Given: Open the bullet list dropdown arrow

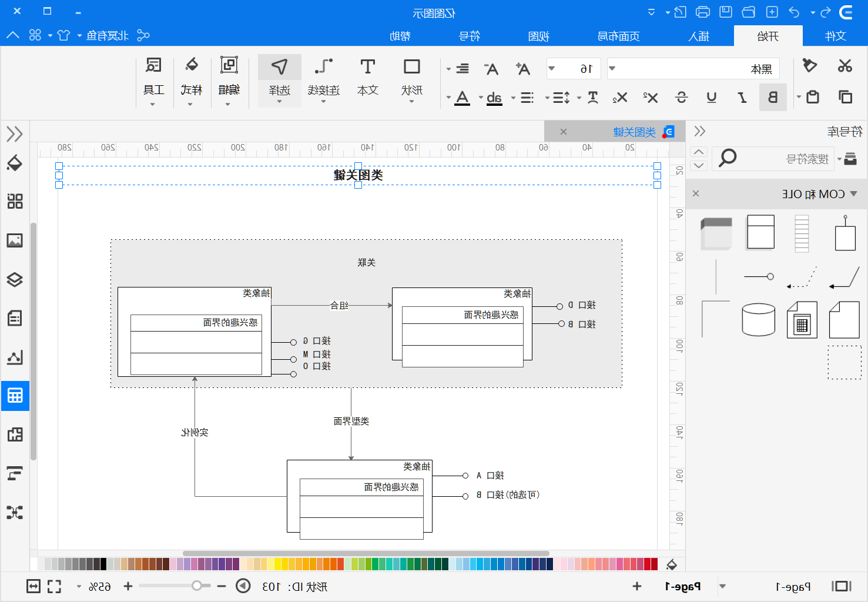Looking at the screenshot, I should (513, 98).
